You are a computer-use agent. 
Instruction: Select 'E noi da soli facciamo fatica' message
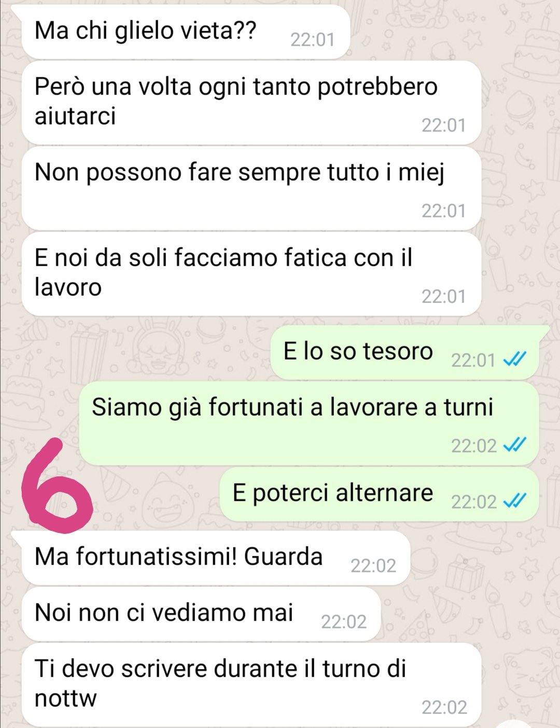(x=251, y=274)
